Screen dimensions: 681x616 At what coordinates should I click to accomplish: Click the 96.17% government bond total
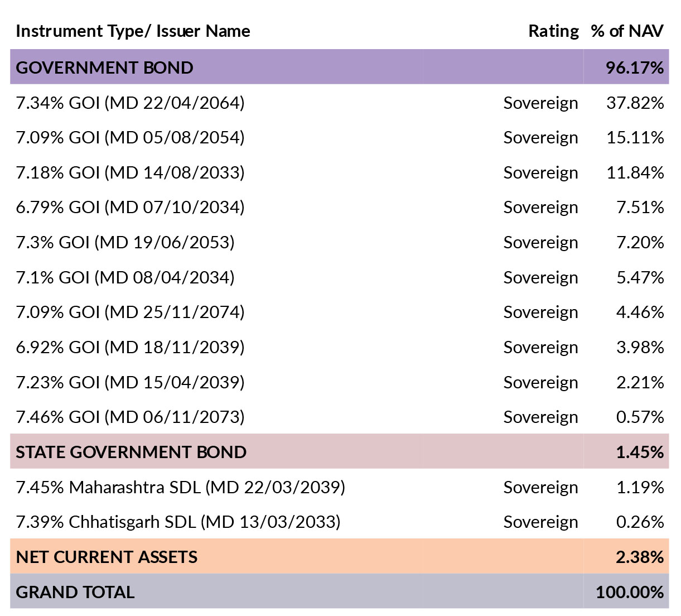(635, 68)
